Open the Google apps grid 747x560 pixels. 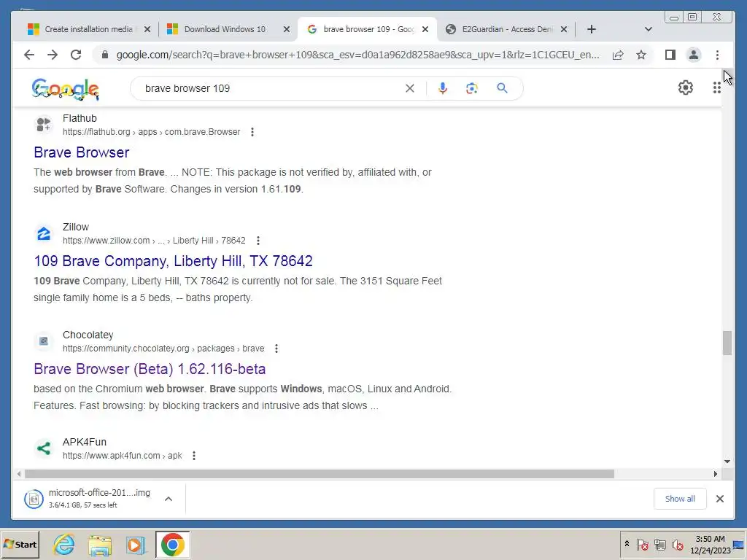[x=716, y=87]
